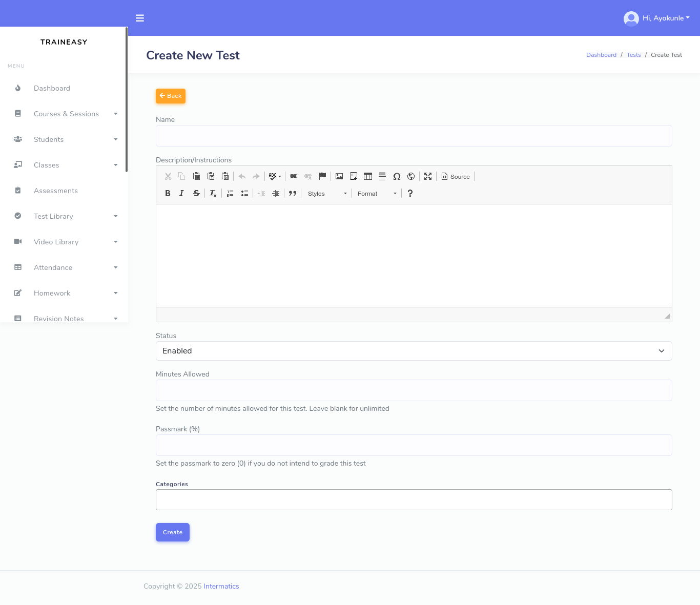Click the italic formatting icon
Viewport: 700px width, 605px height.
coord(181,194)
